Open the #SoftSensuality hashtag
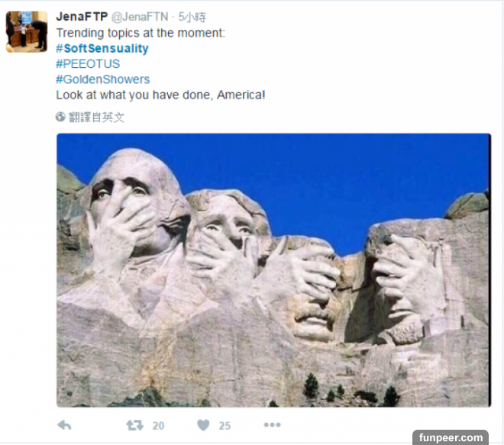The height and width of the screenshot is (445, 504). click(102, 49)
